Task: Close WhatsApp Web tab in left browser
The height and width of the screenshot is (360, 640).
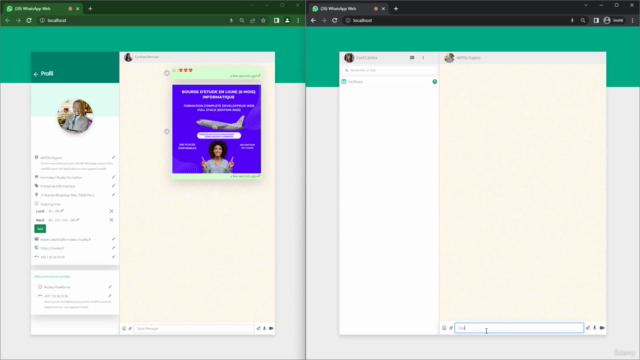Action: pos(78,9)
